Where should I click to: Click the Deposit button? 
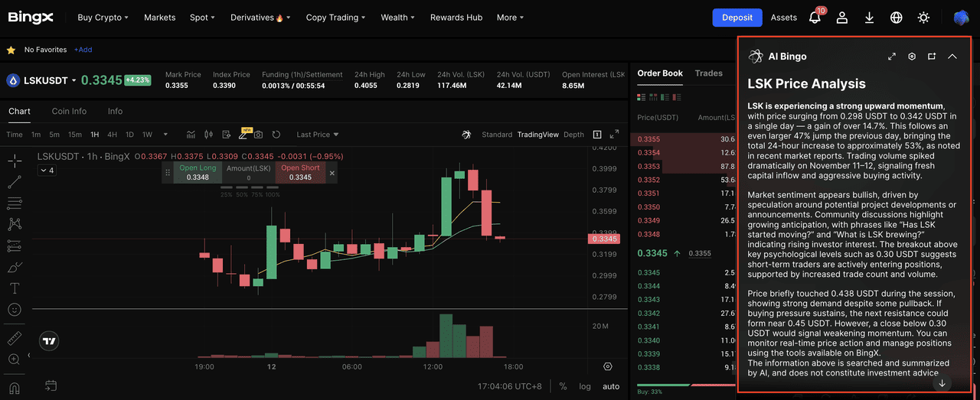pyautogui.click(x=737, y=17)
